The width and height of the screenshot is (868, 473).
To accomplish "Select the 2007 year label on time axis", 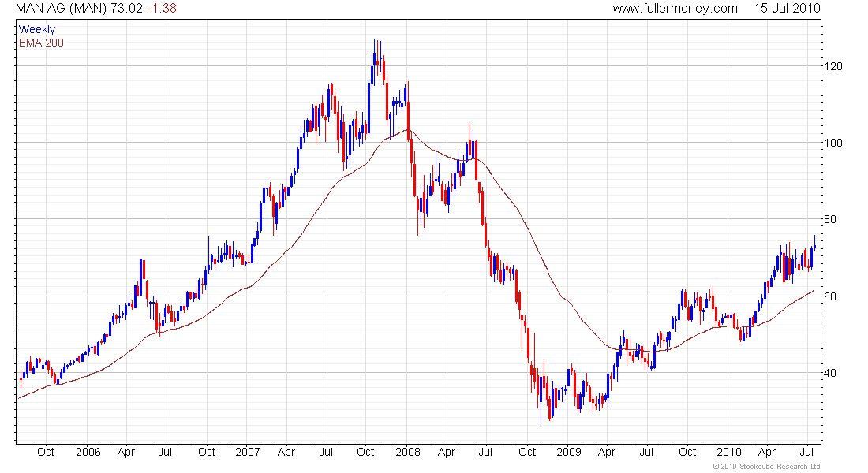I will [248, 452].
